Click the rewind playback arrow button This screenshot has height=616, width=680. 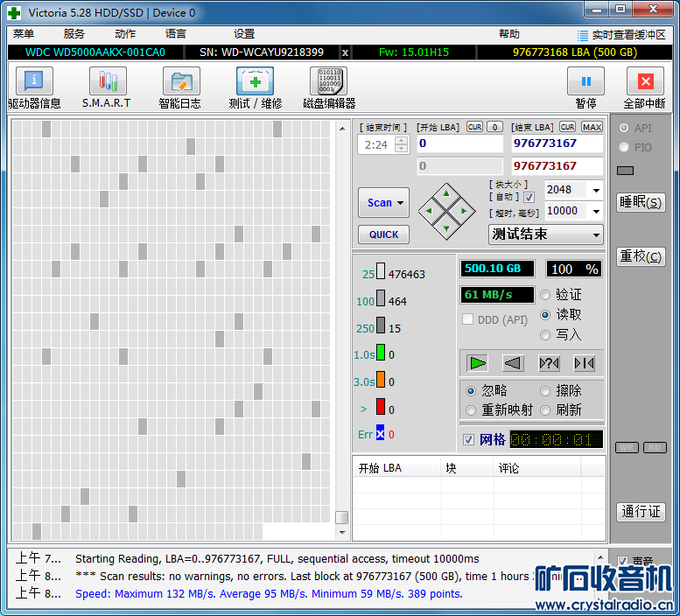point(513,363)
